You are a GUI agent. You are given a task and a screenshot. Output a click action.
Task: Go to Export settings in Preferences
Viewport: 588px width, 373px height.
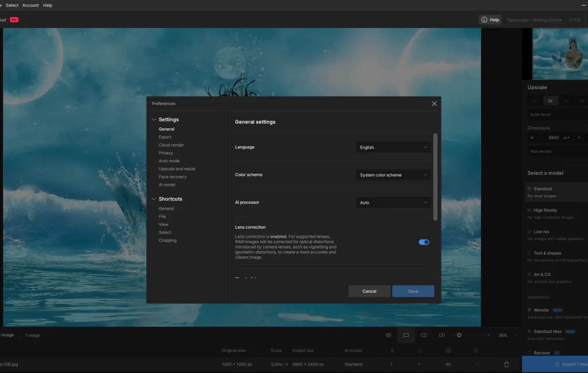point(165,137)
